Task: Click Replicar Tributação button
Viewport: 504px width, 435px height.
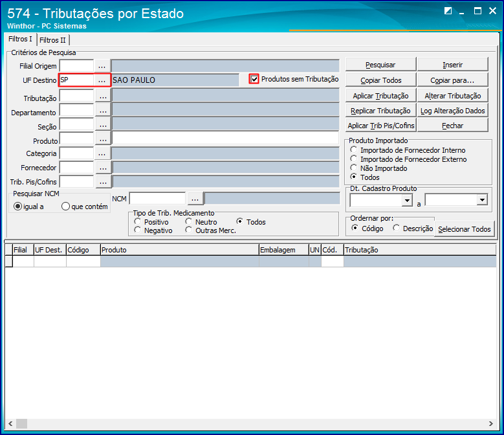Action: coord(380,111)
